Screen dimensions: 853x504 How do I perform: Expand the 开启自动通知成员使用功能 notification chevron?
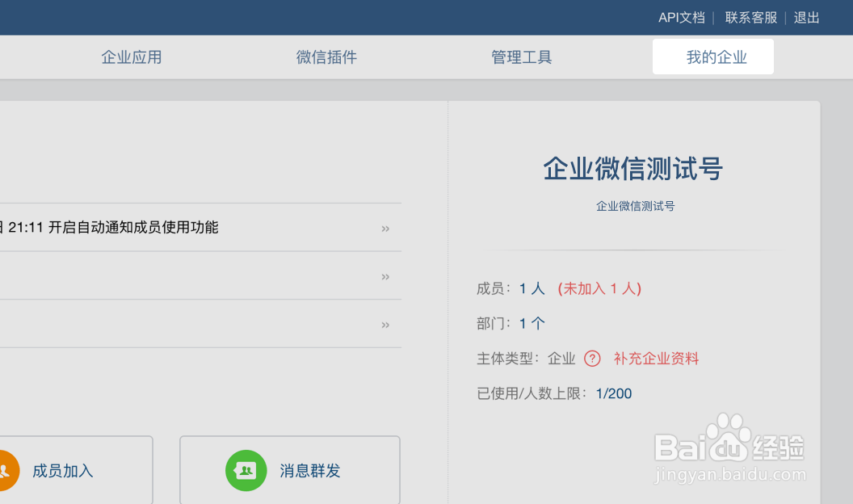(385, 229)
